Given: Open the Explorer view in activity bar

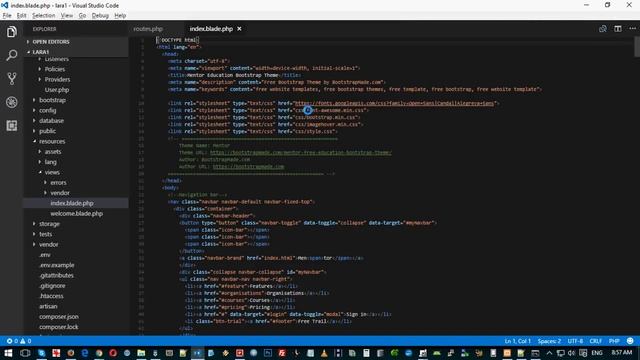Looking at the screenshot, I should tap(11, 31).
